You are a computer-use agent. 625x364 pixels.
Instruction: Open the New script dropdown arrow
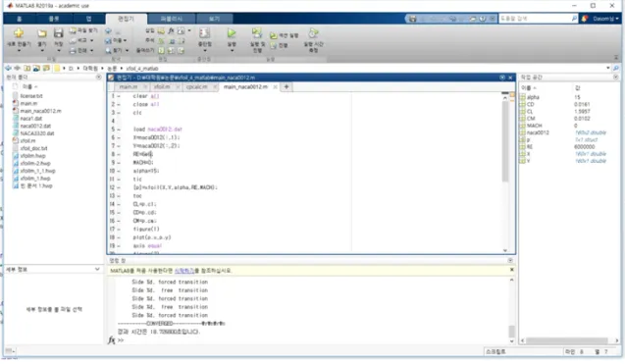pyautogui.click(x=19, y=51)
